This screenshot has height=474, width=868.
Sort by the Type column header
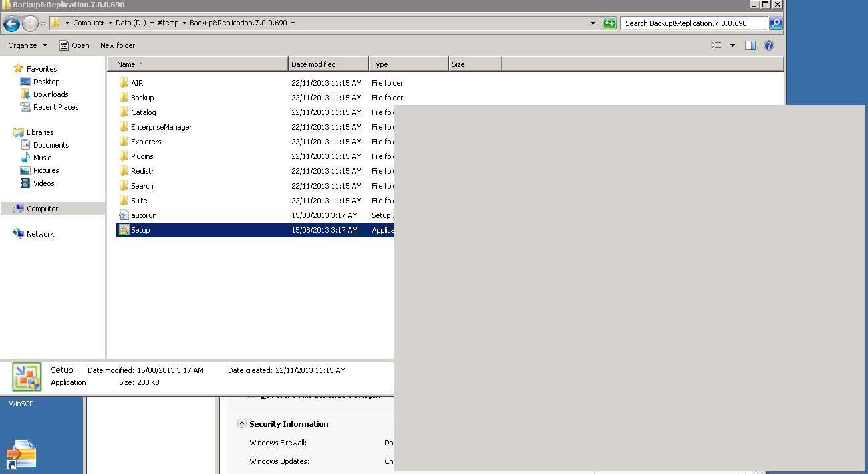408,64
